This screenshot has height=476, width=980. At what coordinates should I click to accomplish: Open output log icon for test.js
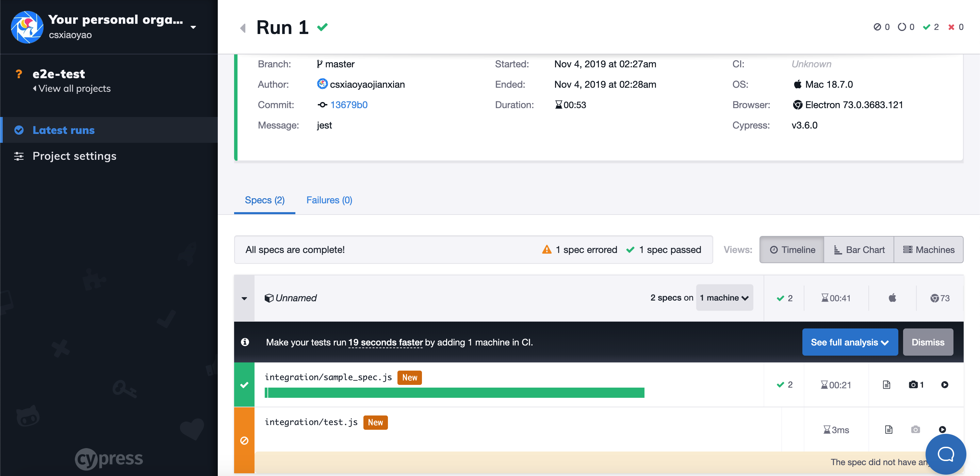click(888, 430)
